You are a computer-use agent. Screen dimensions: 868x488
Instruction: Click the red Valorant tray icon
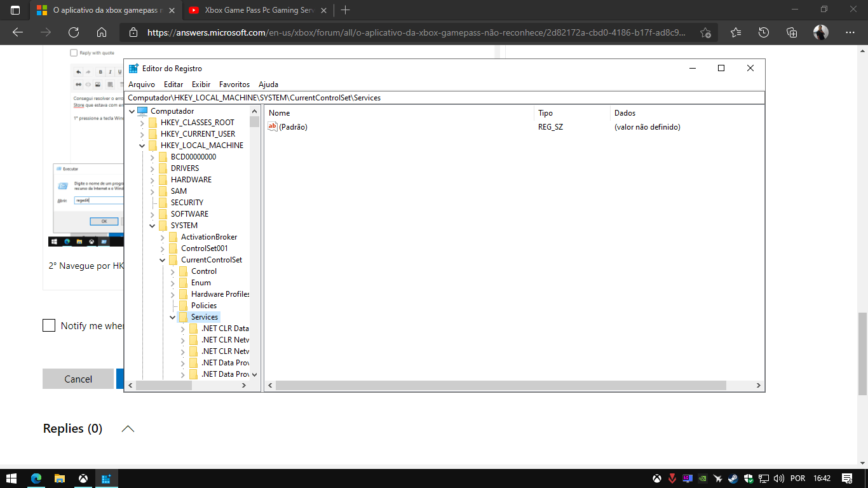point(672,478)
